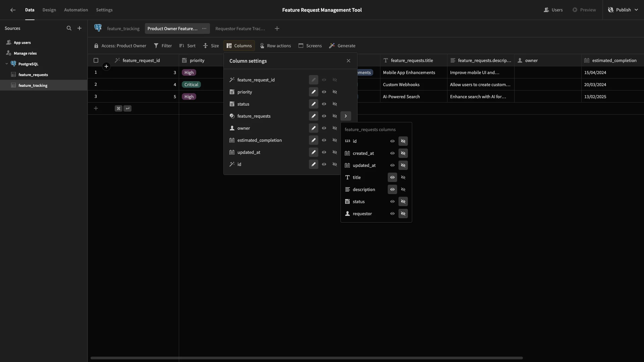Viewport: 644px width, 362px height.
Task: Select the feature_tracking table in sidebar
Action: [x=44, y=85]
